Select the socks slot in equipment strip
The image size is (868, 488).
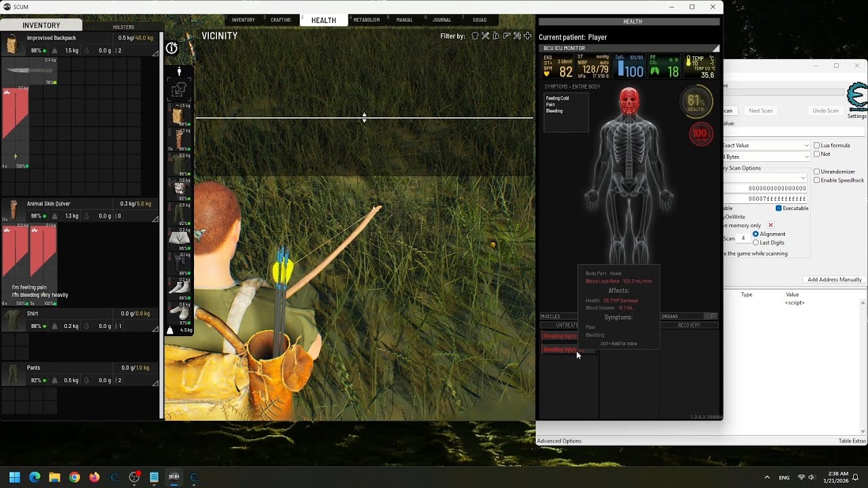(178, 287)
